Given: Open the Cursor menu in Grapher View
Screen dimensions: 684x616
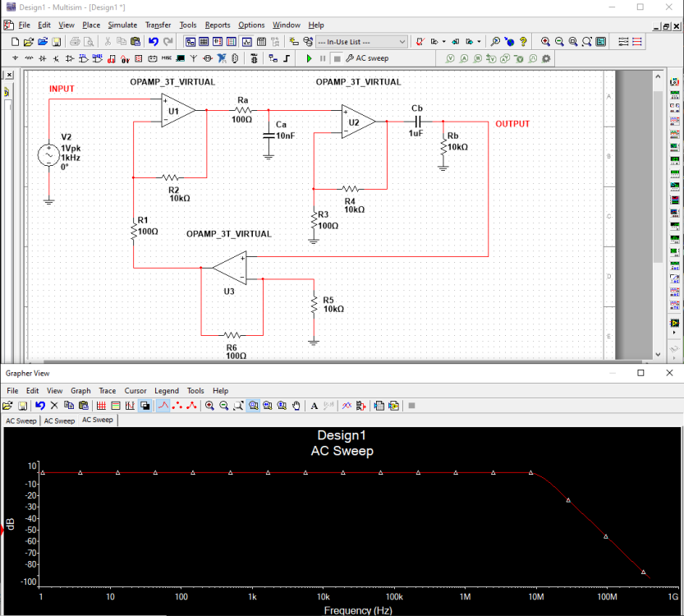Looking at the screenshot, I should pos(135,391).
